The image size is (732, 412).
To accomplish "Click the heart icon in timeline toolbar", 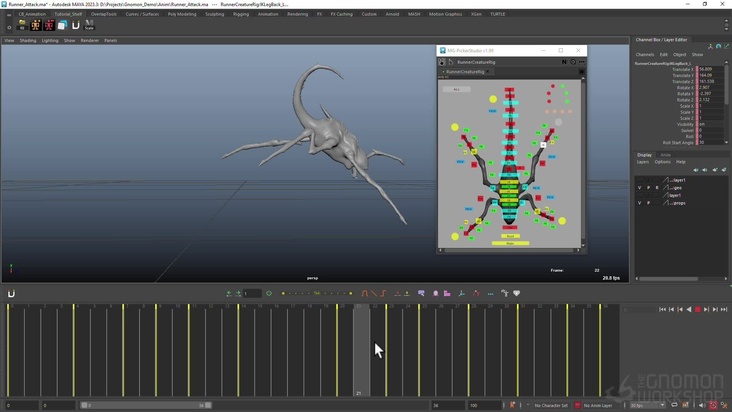I will coord(517,294).
